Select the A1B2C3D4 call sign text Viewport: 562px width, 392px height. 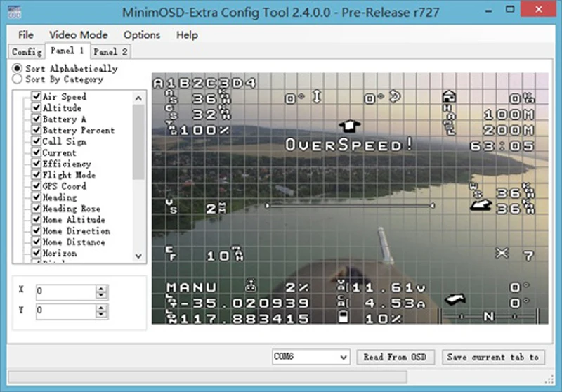tap(205, 83)
